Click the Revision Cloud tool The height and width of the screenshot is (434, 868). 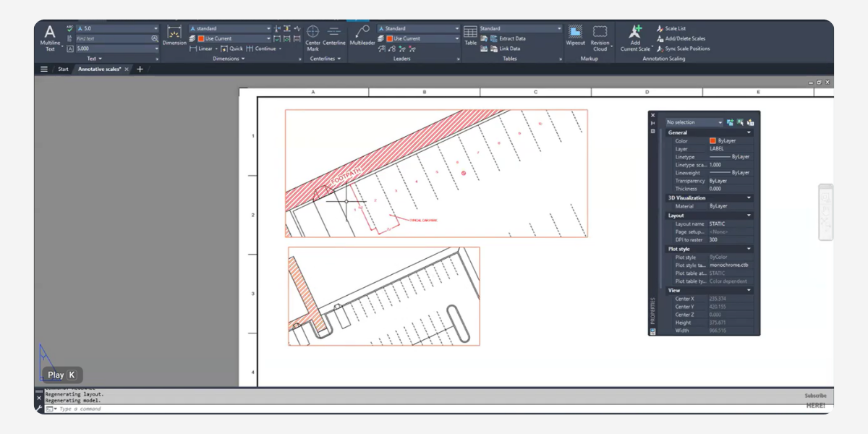click(x=600, y=36)
